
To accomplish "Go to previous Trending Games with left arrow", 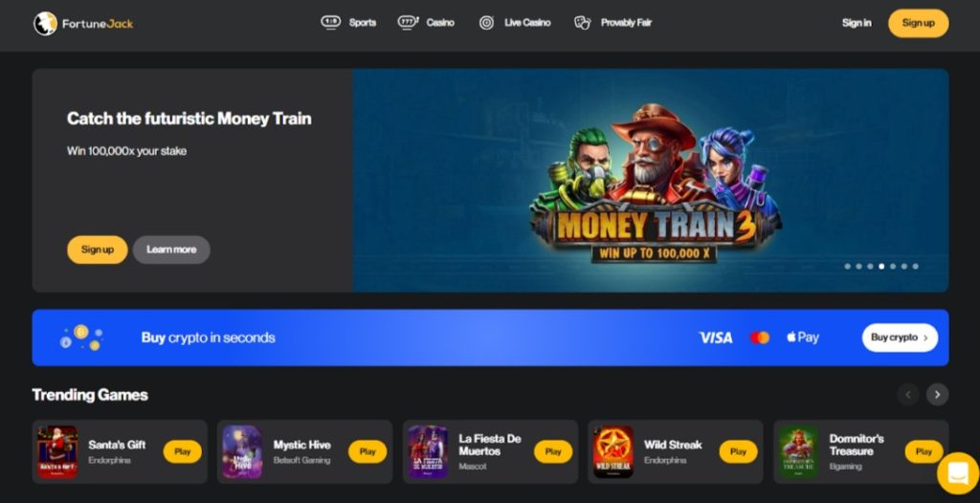I will 908,395.
